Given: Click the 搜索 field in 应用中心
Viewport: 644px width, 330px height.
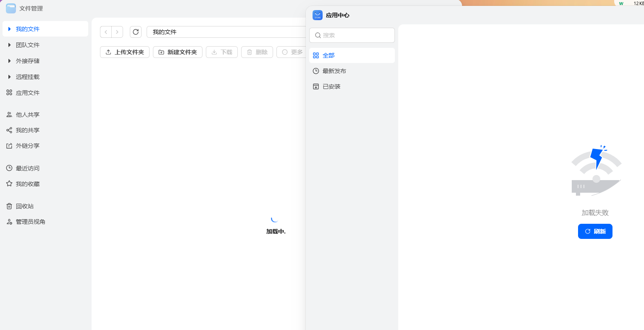Looking at the screenshot, I should click(352, 35).
